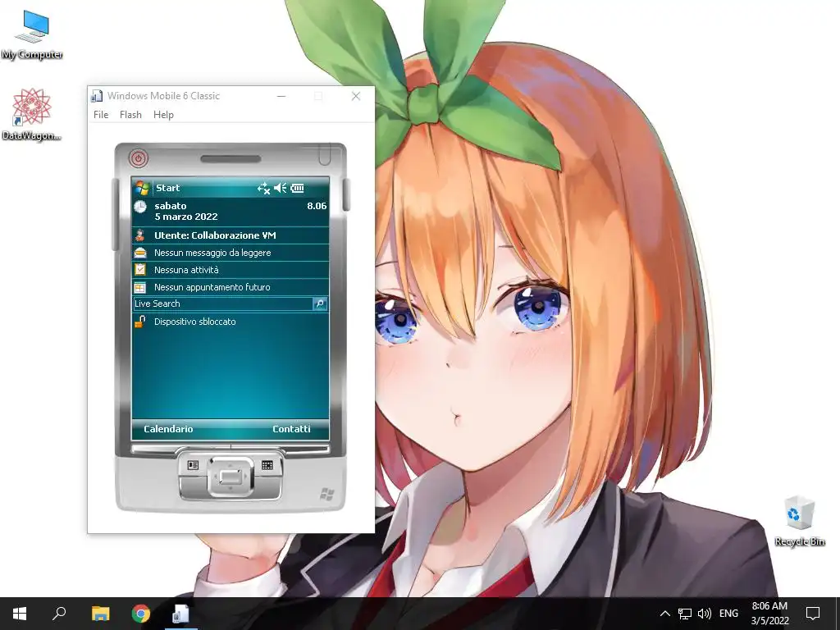Click the emulator taskbar app icon
840x630 pixels.
180,614
